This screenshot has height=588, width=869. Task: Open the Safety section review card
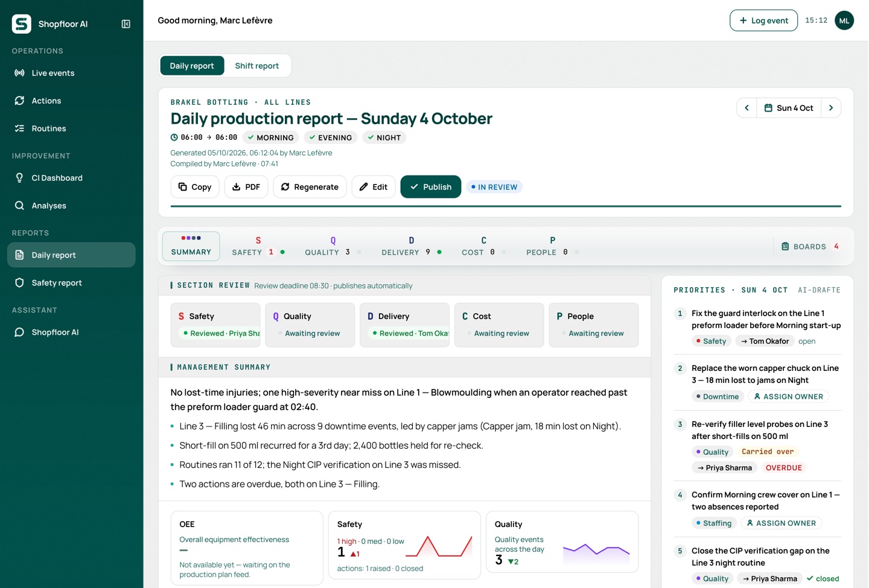[215, 325]
